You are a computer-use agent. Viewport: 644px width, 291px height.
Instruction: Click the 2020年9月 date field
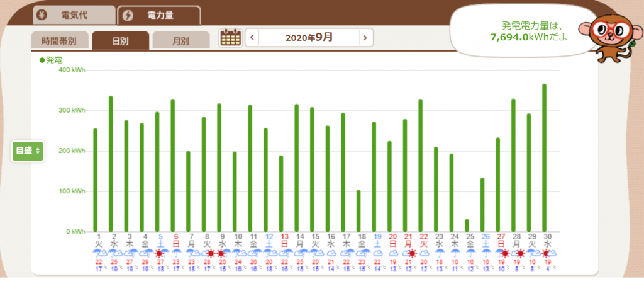[x=308, y=38]
